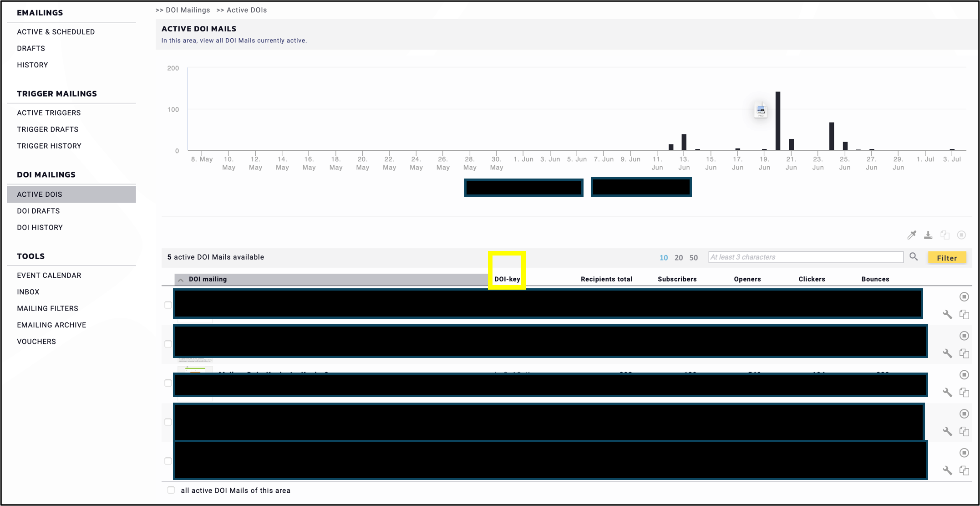Copy the second DOI mail row
This screenshot has height=506, width=980.
[964, 353]
